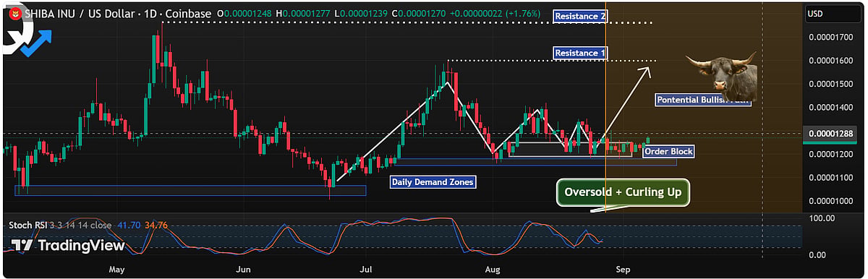Image resolution: width=868 pixels, height=279 pixels.
Task: Click the Stoch RSI indicator legend title
Action: pos(28,226)
